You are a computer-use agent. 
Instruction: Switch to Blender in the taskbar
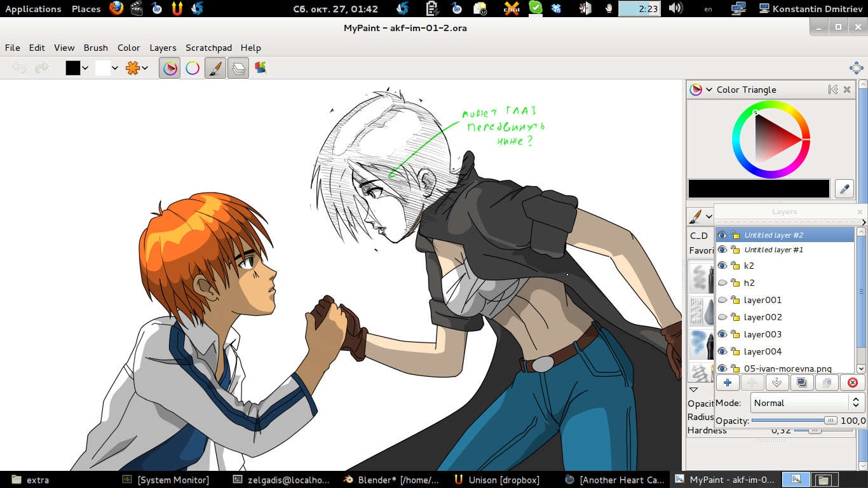[x=391, y=480]
